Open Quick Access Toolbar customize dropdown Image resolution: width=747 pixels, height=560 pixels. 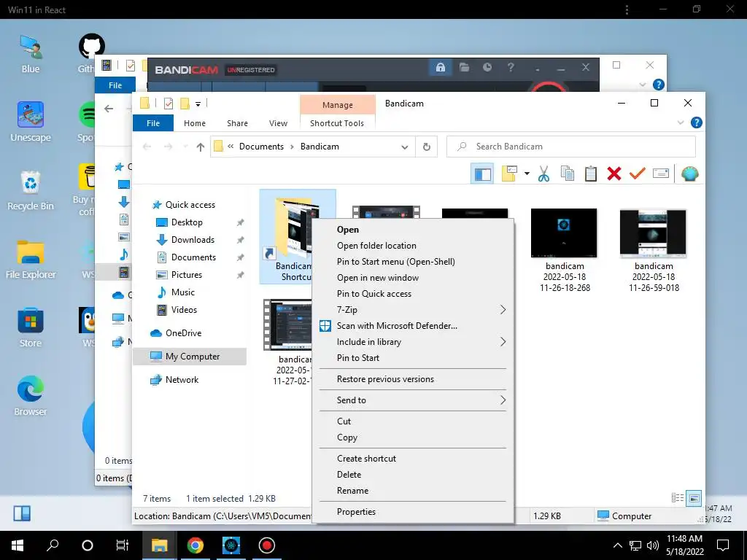coord(198,104)
